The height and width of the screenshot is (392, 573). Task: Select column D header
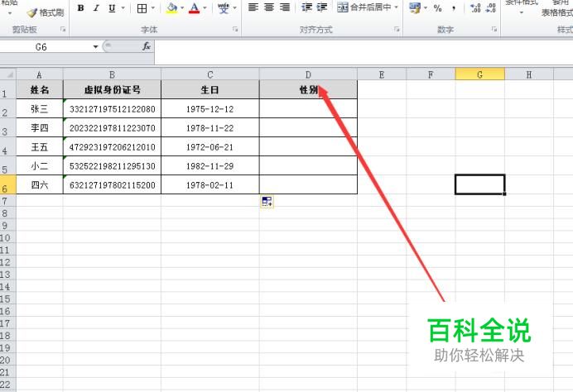tap(308, 74)
